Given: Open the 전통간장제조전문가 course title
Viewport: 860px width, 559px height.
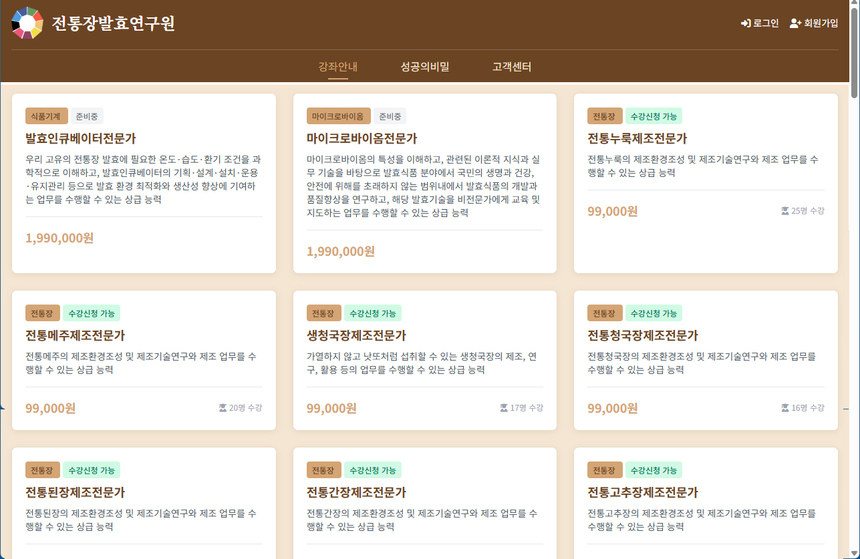Looking at the screenshot, I should tap(356, 492).
